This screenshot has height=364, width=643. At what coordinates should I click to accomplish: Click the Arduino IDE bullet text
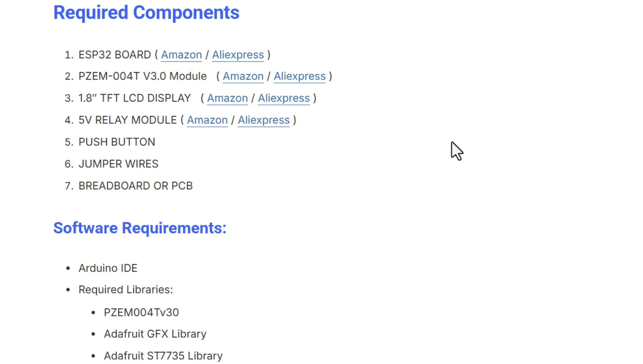108,268
